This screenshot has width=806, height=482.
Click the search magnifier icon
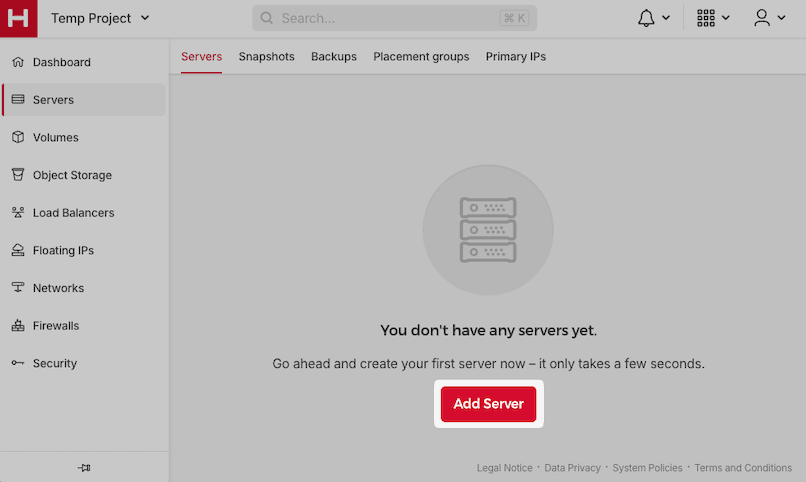(266, 18)
